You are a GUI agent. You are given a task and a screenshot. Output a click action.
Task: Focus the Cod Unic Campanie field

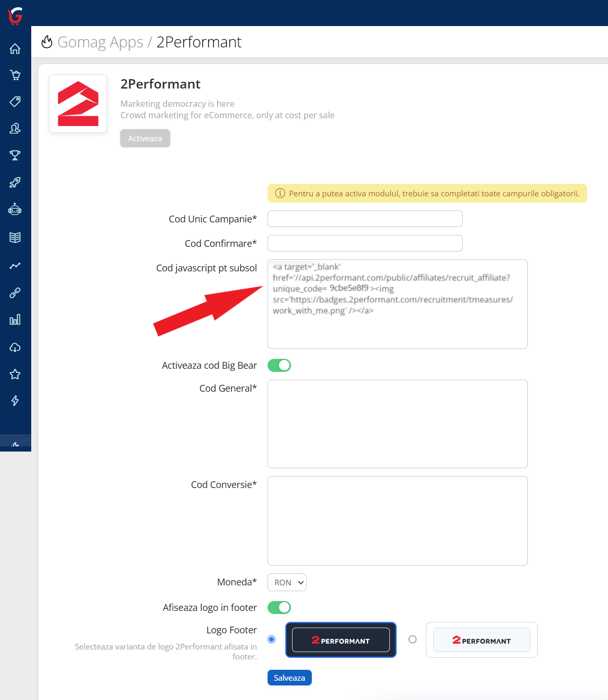point(365,219)
